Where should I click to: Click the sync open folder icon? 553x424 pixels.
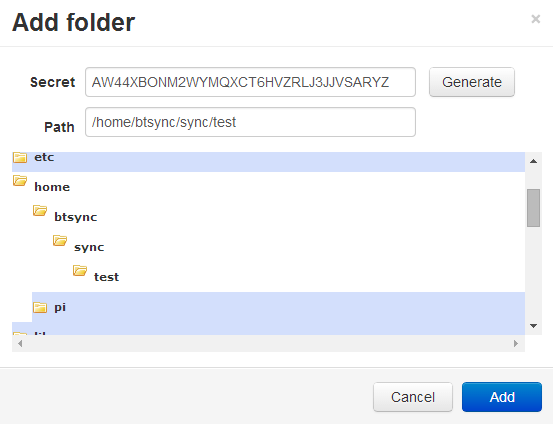60,241
